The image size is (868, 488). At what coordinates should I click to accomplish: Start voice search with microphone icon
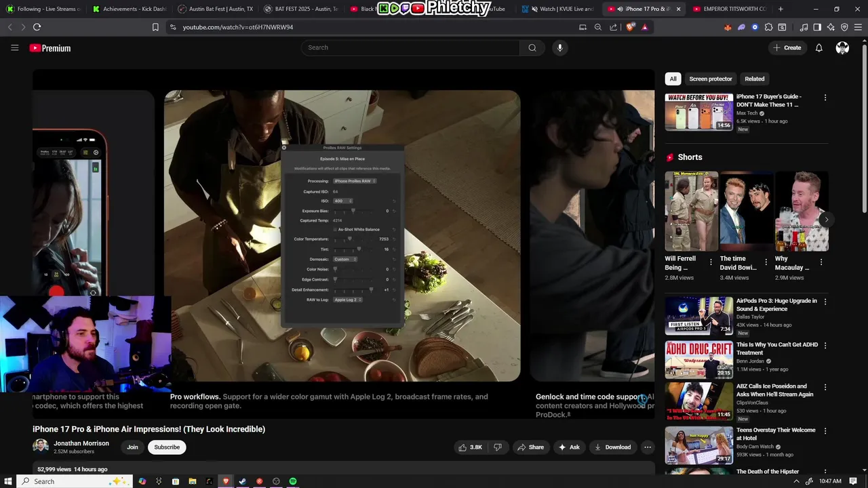559,47
